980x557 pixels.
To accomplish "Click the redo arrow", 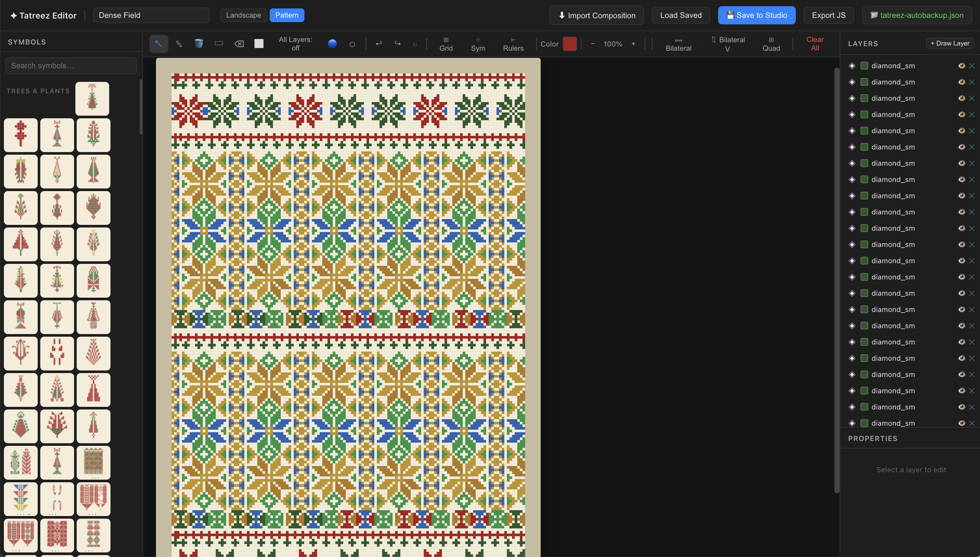I will 397,44.
